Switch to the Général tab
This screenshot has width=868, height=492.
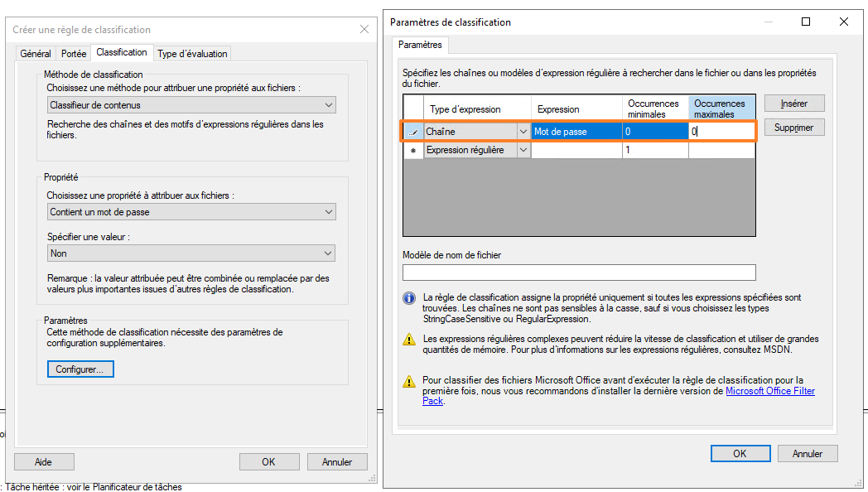click(35, 53)
